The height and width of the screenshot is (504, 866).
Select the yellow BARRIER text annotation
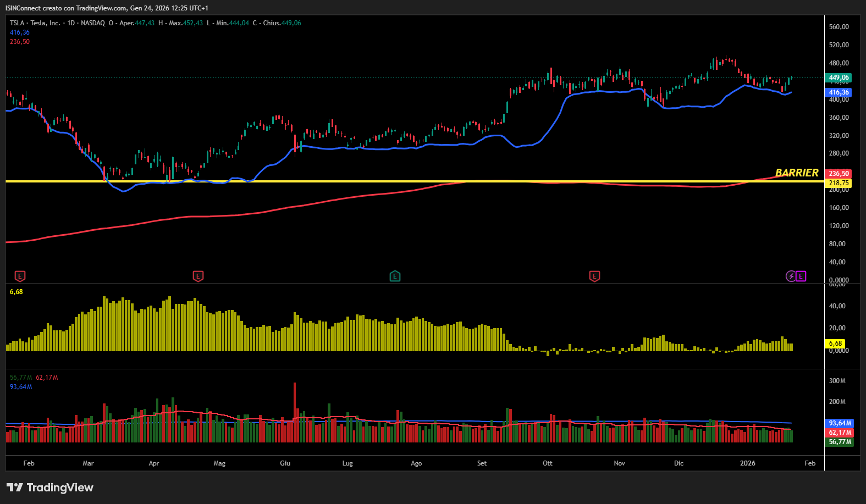[797, 173]
